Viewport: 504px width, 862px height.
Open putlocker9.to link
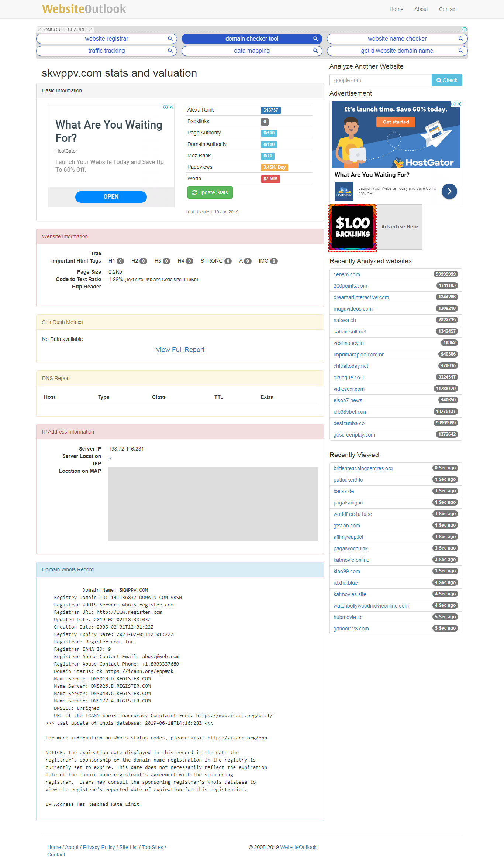[348, 480]
